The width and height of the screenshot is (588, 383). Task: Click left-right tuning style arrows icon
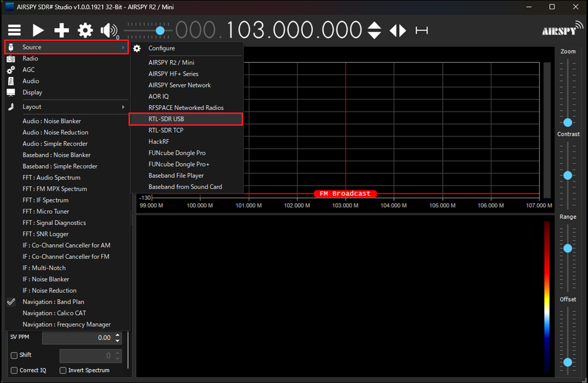[x=398, y=31]
